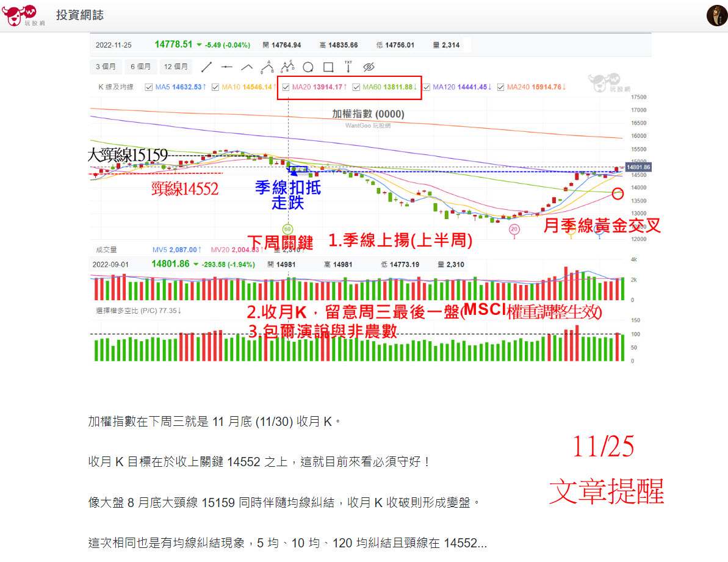
Task: Click the WantGoo bull logo
Action: pos(17,15)
